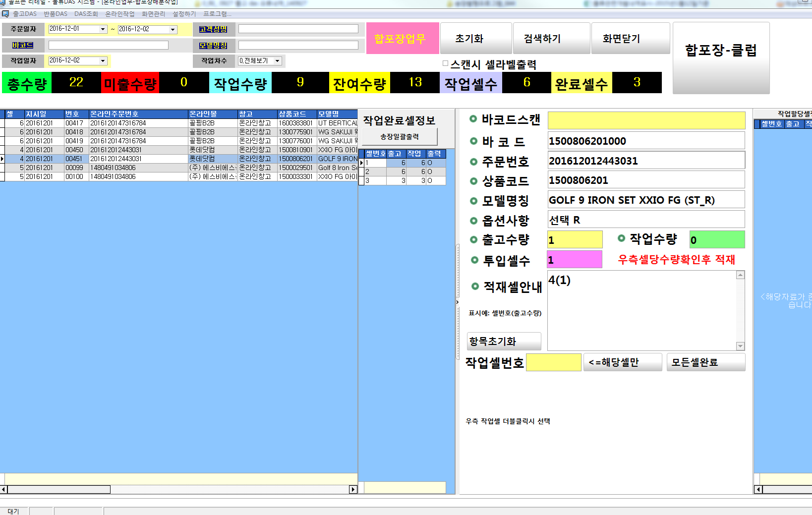Image resolution: width=812 pixels, height=515 pixels.
Task: Click the left arrow of the order grid scrollbar
Action: [x=3, y=489]
